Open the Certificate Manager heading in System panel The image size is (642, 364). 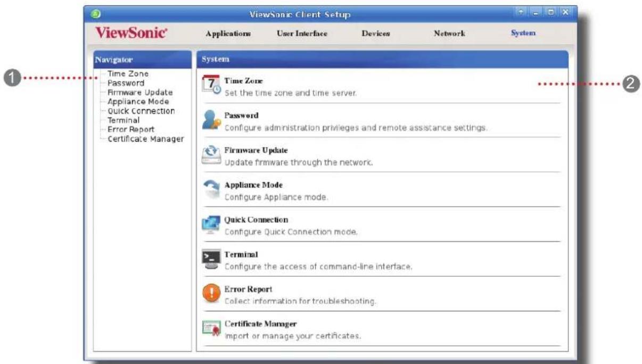pos(260,324)
